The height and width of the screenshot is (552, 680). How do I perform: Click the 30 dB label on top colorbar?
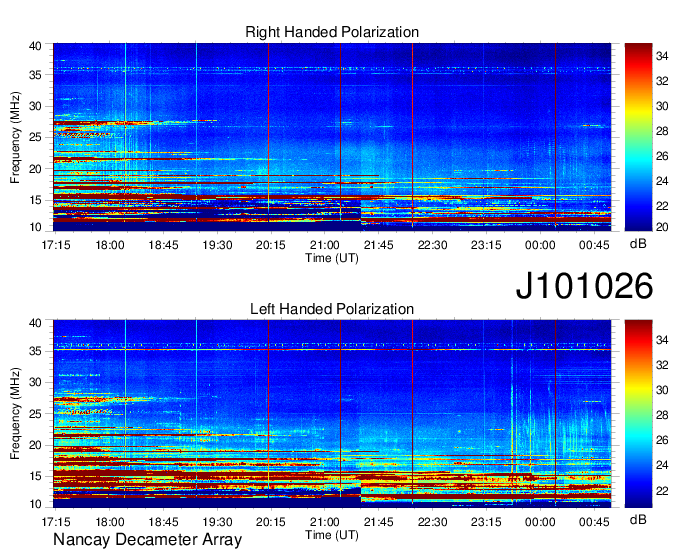pos(662,106)
